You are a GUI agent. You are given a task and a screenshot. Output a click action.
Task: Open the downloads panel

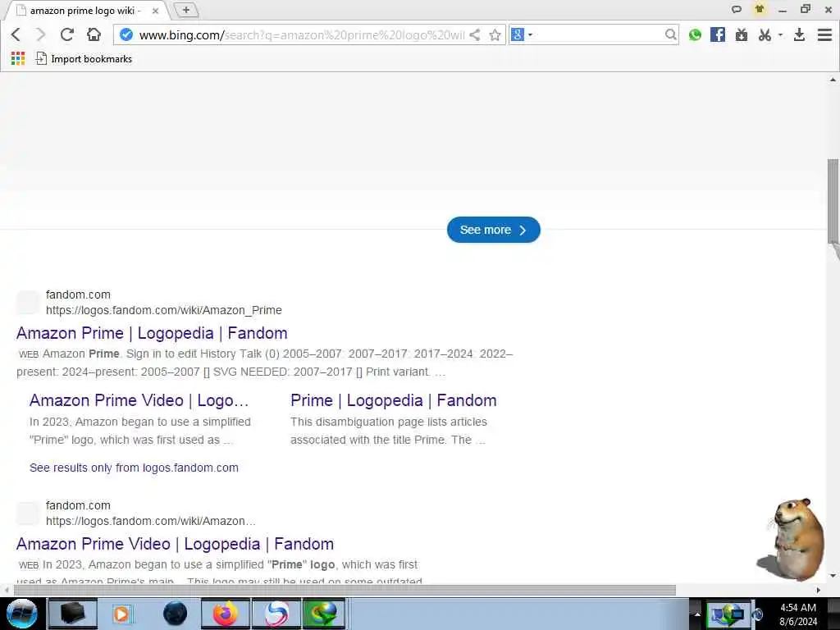799,34
